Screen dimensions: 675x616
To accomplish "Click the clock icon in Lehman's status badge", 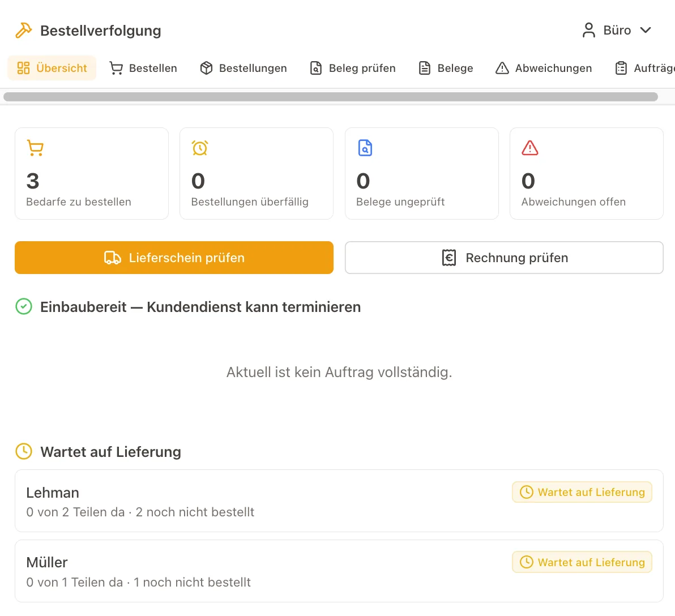I will click(x=527, y=492).
